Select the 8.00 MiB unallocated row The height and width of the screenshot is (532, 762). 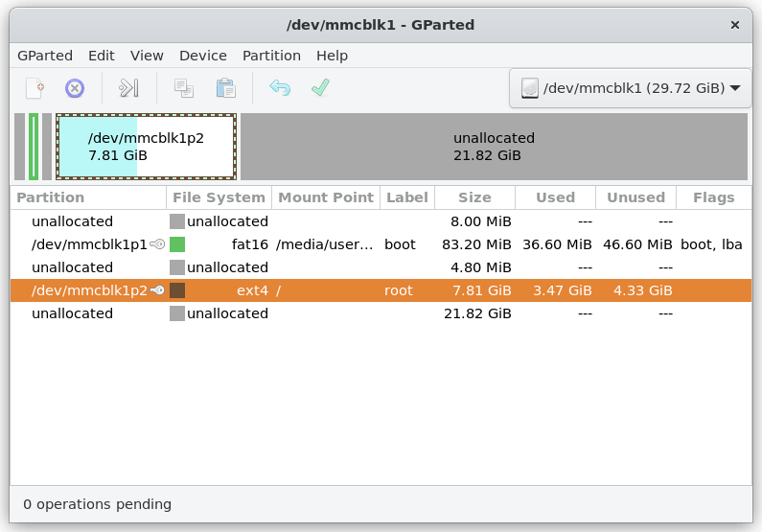pos(72,221)
